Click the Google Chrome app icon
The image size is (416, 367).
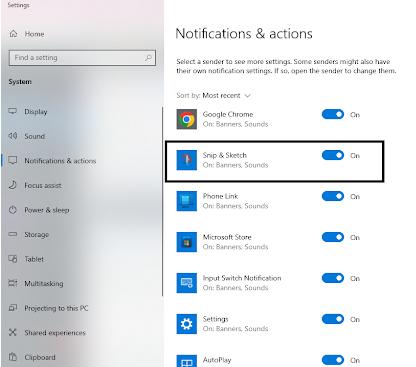186,119
